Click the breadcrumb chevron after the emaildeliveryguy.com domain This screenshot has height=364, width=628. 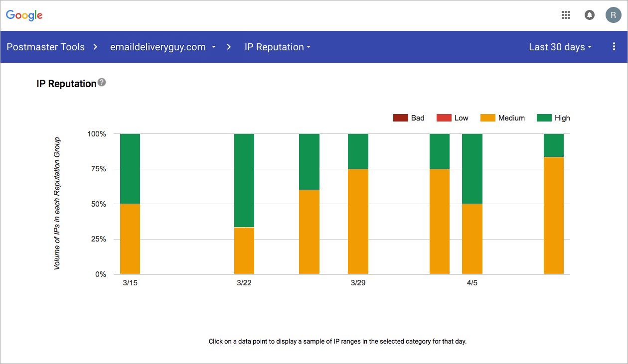229,47
